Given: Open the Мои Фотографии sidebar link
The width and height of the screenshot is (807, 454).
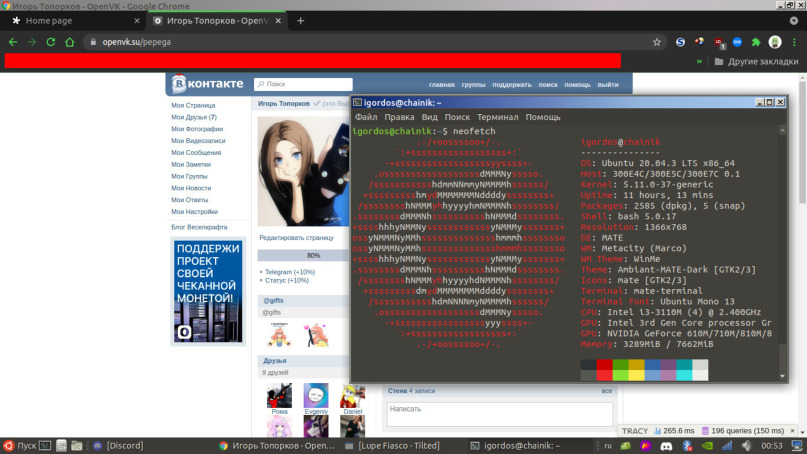Looking at the screenshot, I should tap(196, 129).
